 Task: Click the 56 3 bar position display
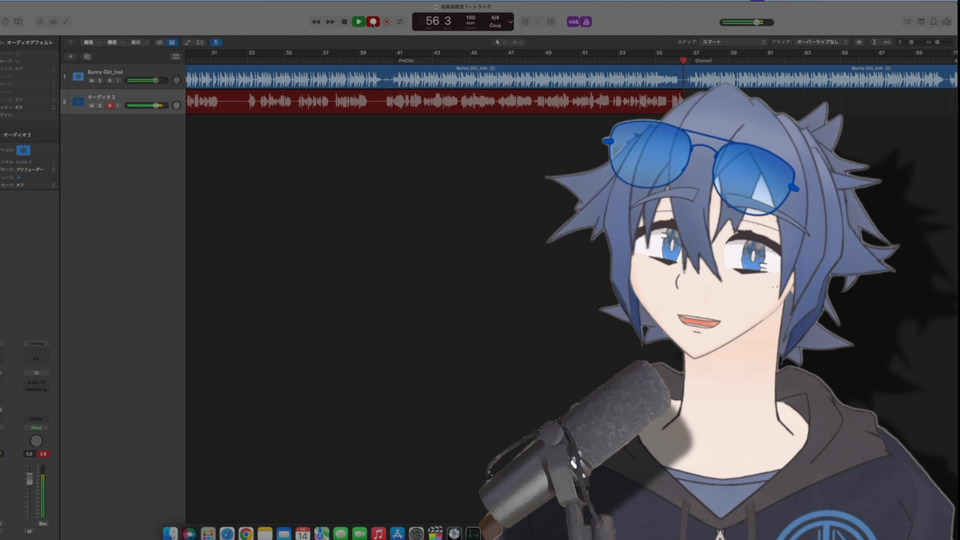tap(438, 21)
